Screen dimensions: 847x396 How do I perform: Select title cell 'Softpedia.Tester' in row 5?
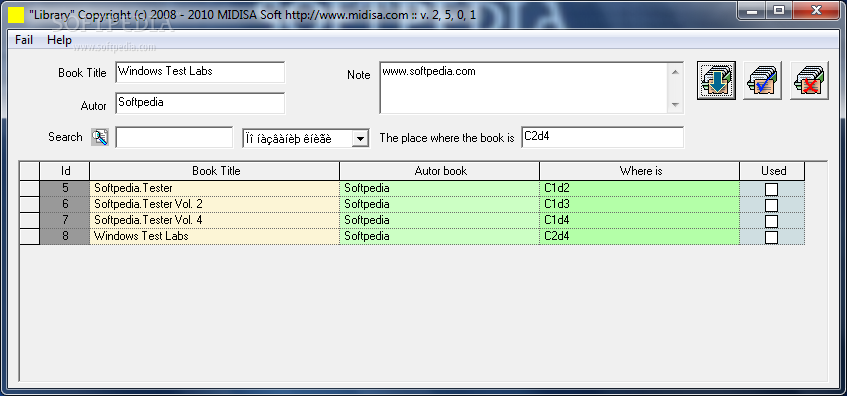[x=214, y=188]
